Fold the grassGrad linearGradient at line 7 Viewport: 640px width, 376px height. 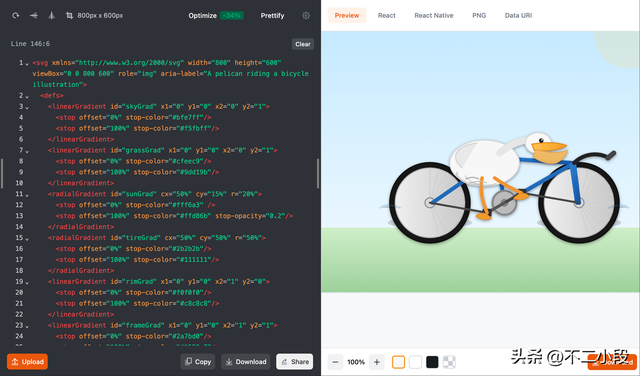click(x=27, y=151)
